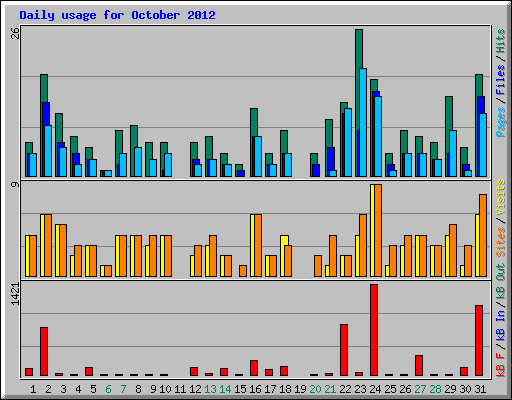The image size is (512, 400).
Task: Click the blue 'kB In' legend label
Action: click(501, 325)
